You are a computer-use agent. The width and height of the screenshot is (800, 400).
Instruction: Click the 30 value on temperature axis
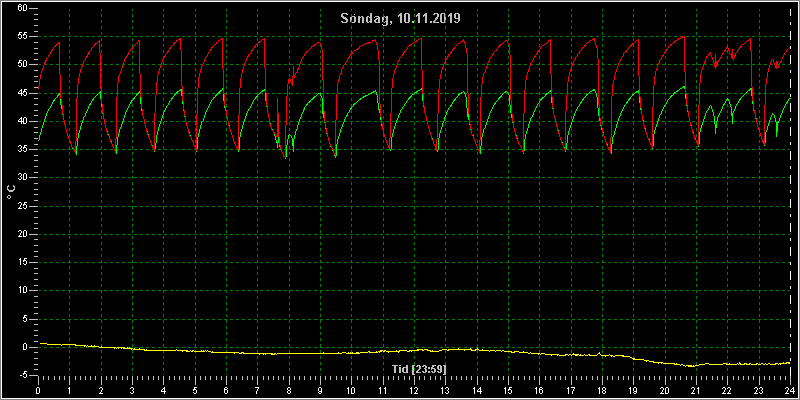pos(22,178)
